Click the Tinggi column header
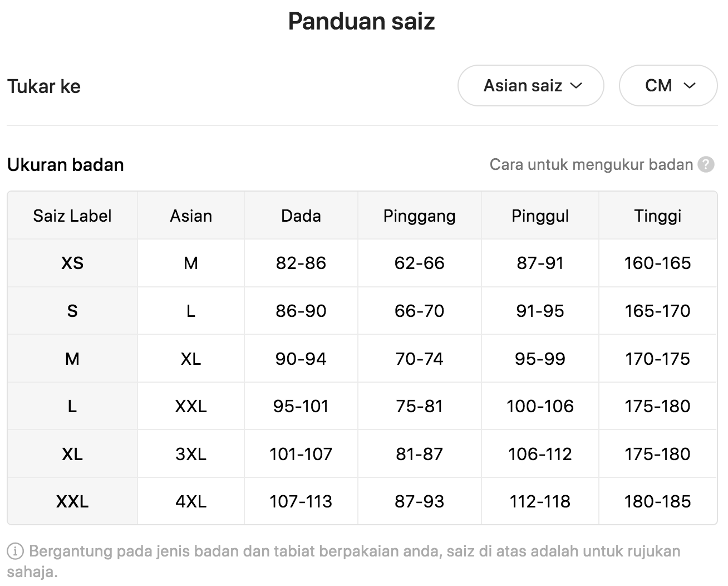Screen dimensions: 728x586 [x=658, y=216]
